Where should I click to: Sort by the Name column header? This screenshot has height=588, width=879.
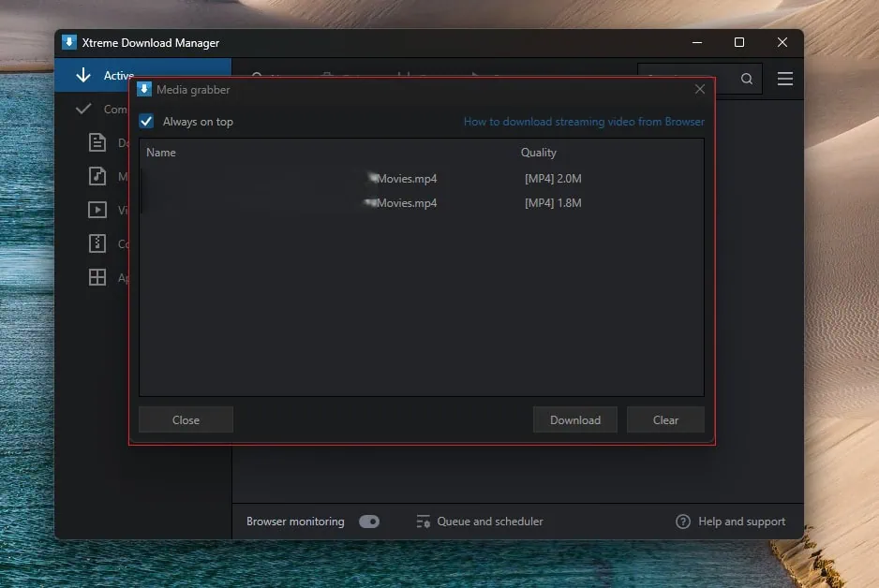click(161, 153)
